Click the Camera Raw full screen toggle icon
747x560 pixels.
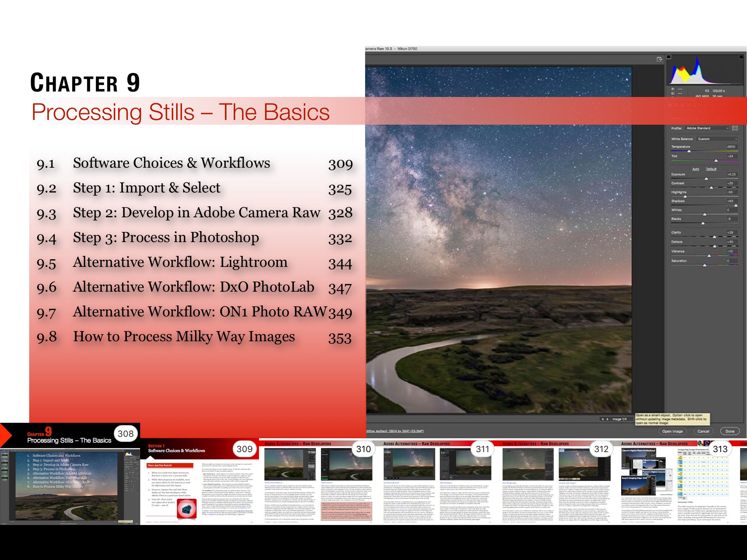coord(659,59)
